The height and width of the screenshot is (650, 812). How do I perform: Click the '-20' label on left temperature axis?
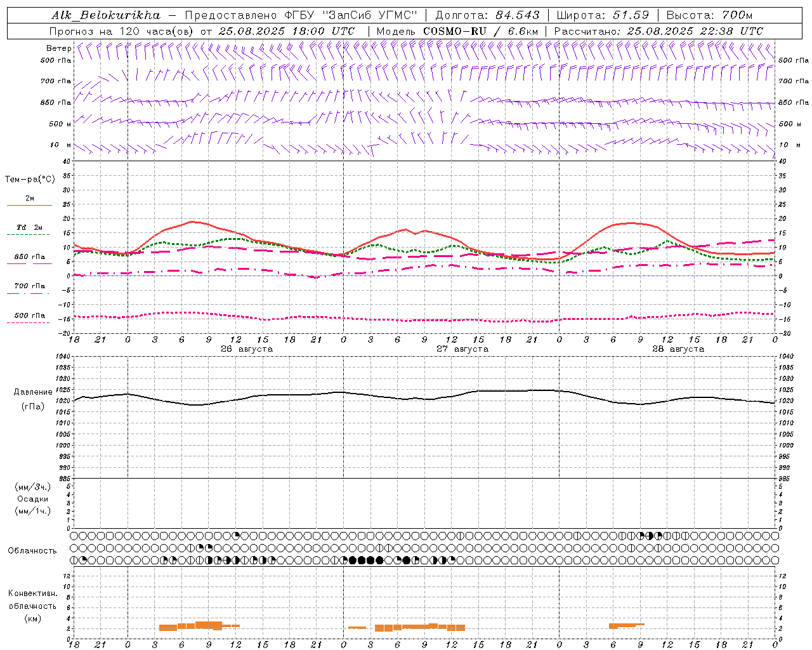[x=64, y=333]
